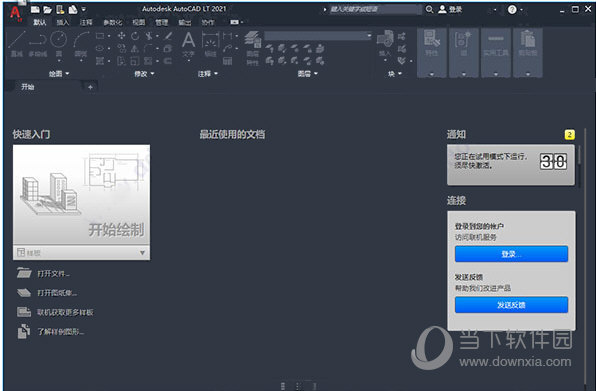Select the Line (直线) tool
Viewport: 596px width, 391px height.
click(x=17, y=43)
